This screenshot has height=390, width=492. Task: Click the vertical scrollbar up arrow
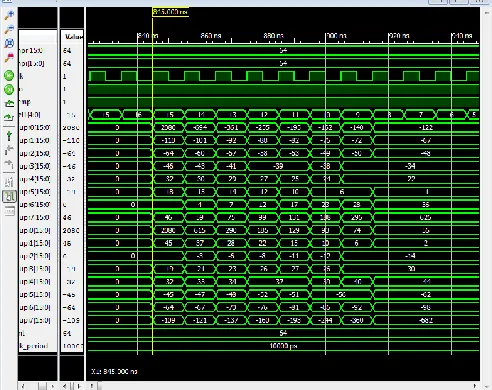(486, 12)
